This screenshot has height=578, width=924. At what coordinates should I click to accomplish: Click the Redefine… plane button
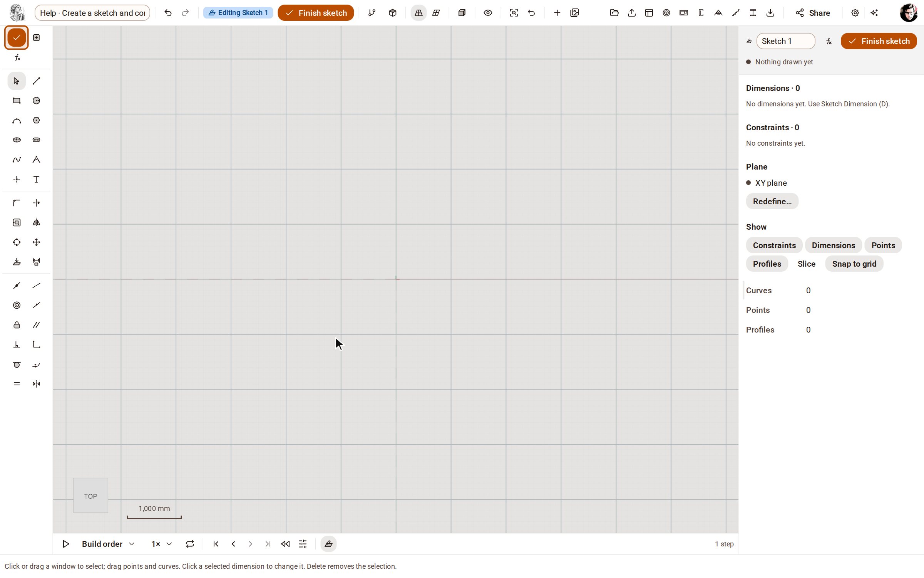[x=772, y=202]
